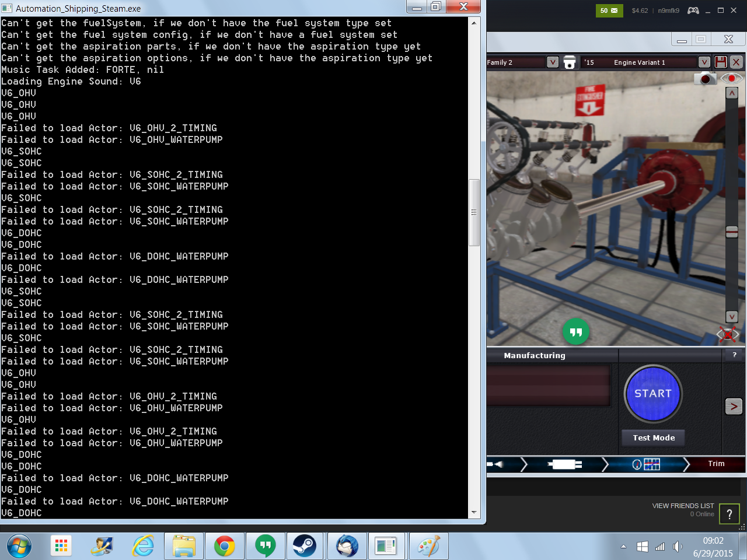Click the console window title bar icon

click(x=7, y=8)
